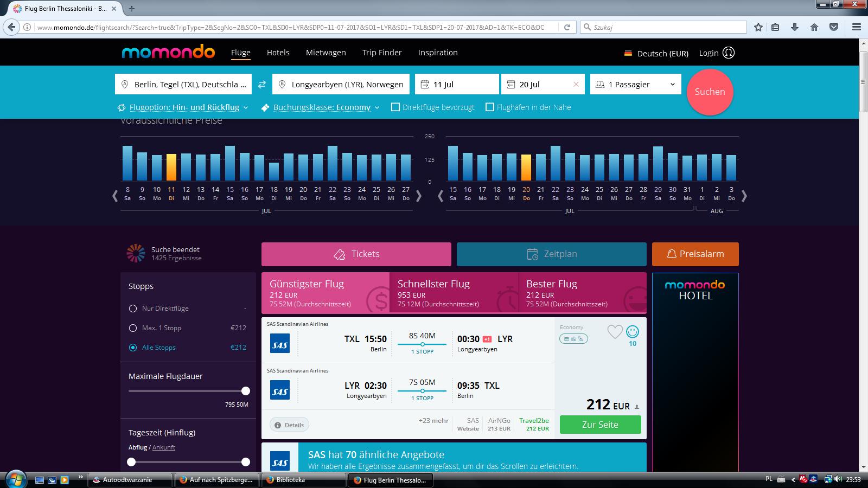Open the Hotels menu item
The width and height of the screenshot is (868, 488).
[278, 53]
